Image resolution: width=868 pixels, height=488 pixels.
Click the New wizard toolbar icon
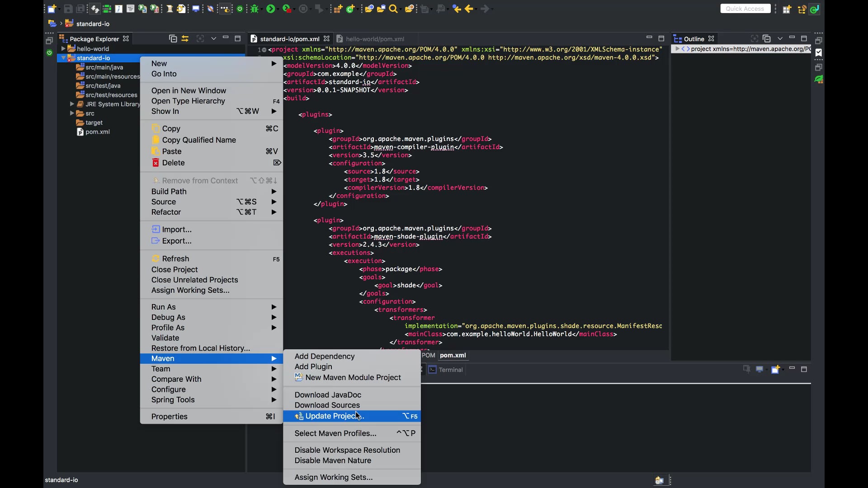pyautogui.click(x=52, y=9)
